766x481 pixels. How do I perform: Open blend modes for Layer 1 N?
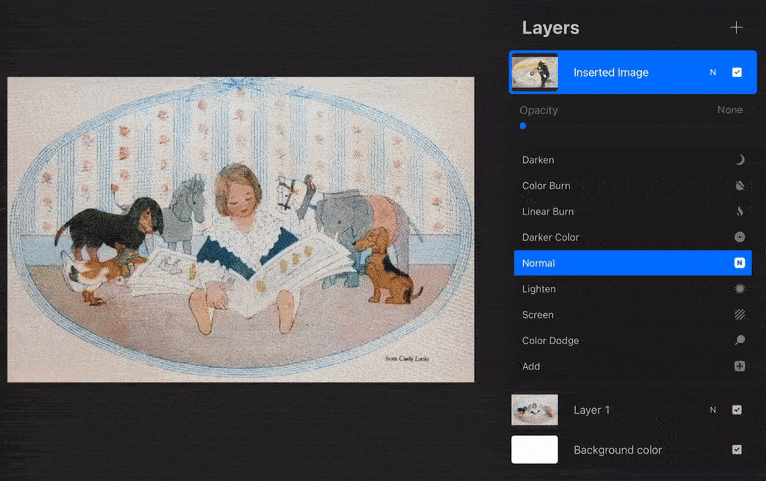(713, 410)
